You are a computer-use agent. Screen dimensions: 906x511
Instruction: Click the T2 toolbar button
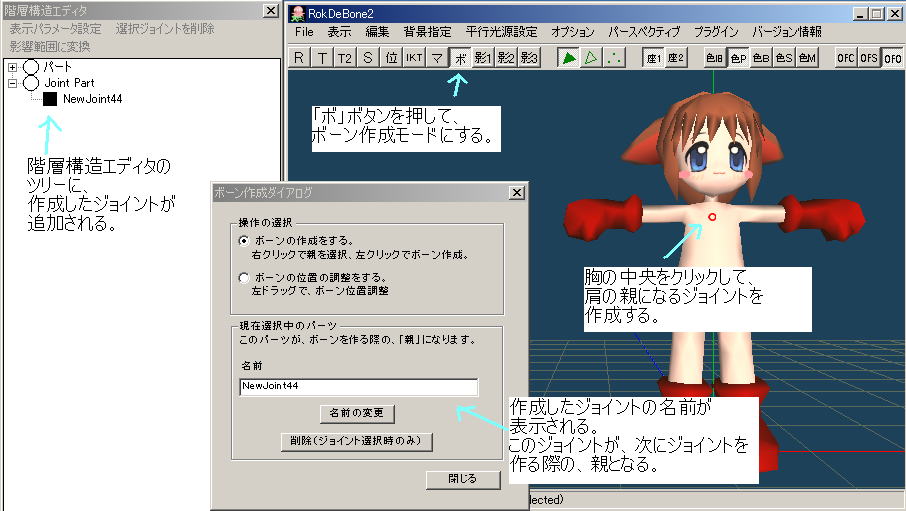345,58
